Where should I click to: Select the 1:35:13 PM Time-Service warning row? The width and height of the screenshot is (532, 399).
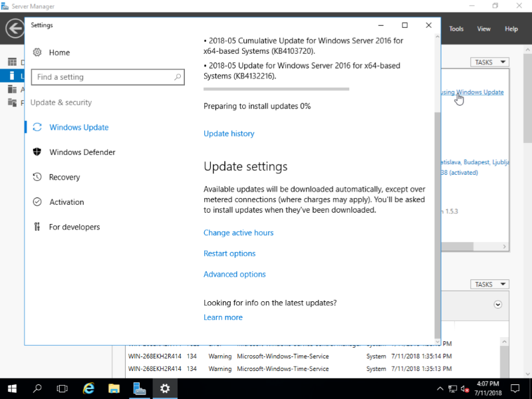(x=290, y=369)
